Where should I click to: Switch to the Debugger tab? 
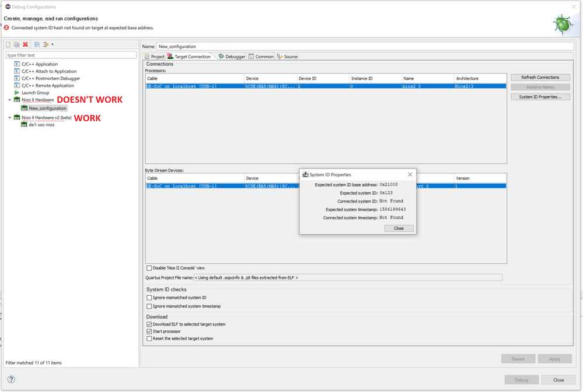[232, 57]
